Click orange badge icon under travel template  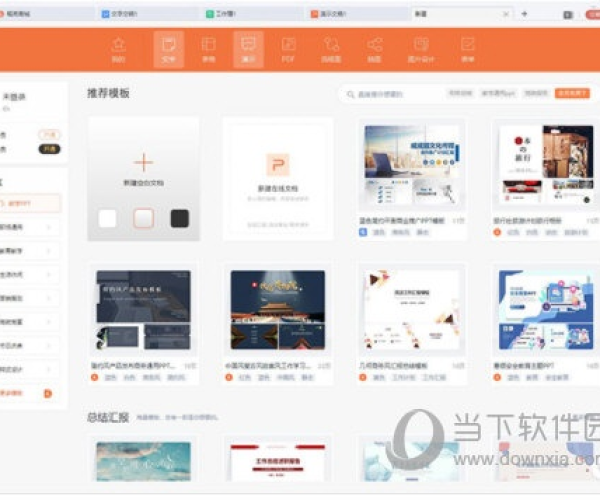coord(497,232)
